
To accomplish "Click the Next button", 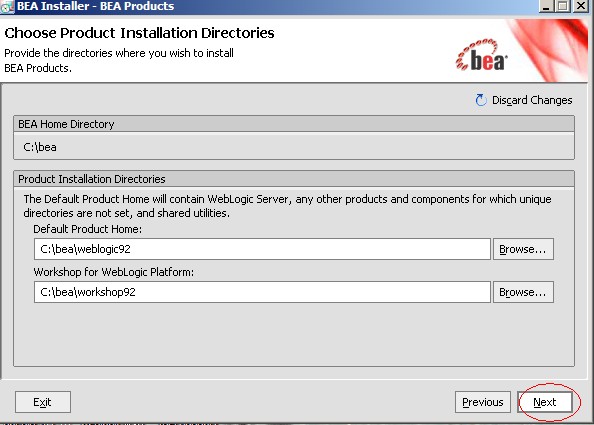I will (545, 402).
